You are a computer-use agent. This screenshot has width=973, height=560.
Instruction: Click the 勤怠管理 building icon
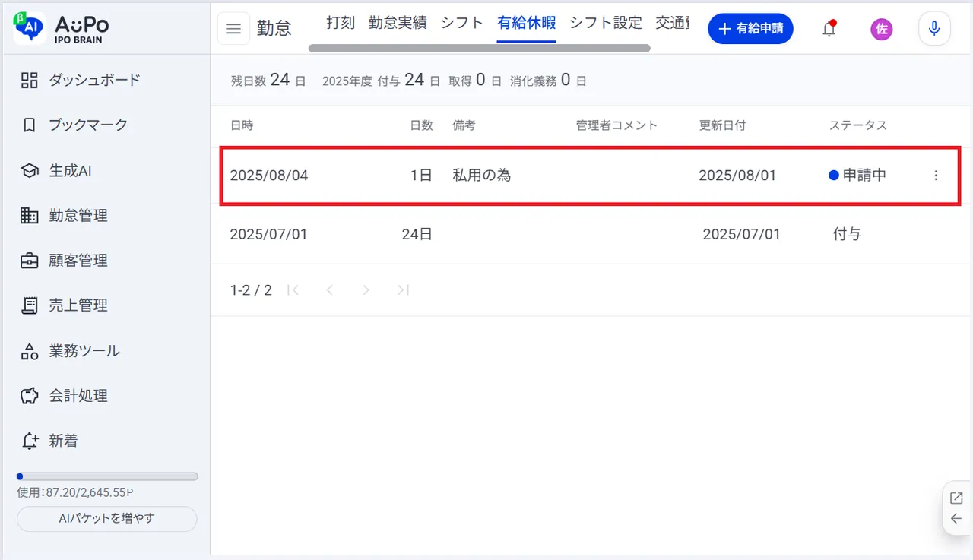click(29, 216)
